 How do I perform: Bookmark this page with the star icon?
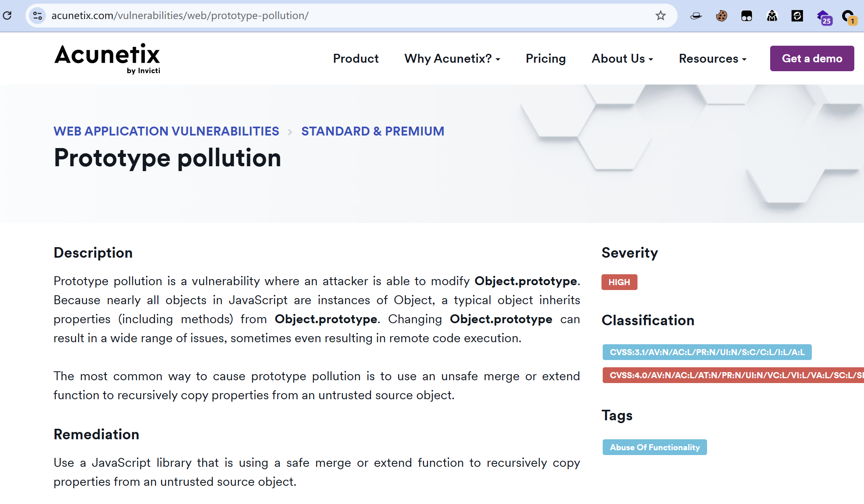(x=661, y=16)
